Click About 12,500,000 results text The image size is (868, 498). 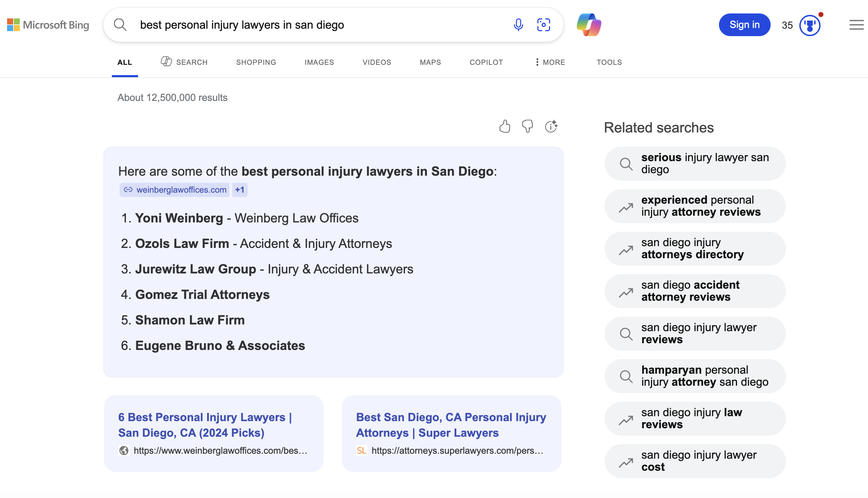[x=172, y=98]
